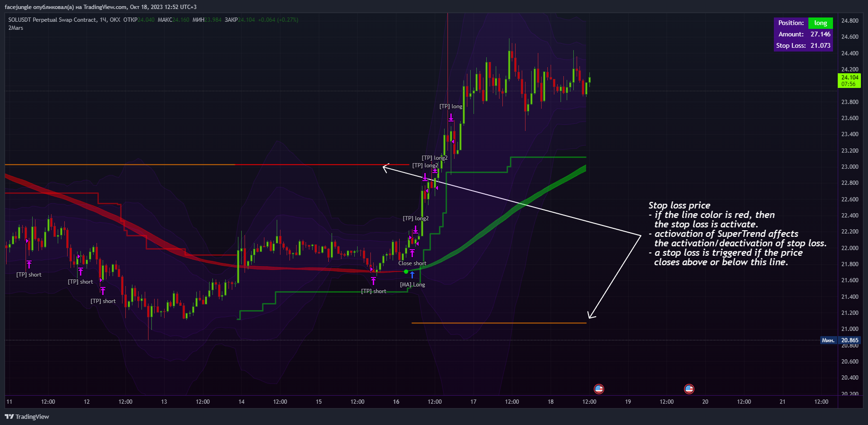
Task: Click date label 19 on time axis
Action: pos(628,402)
